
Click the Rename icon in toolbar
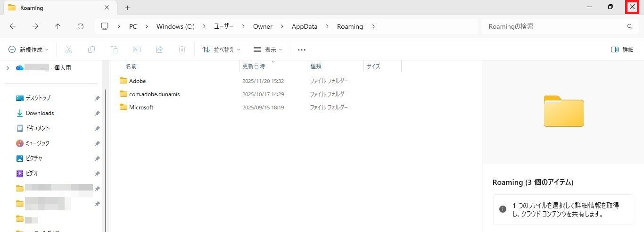tap(137, 50)
